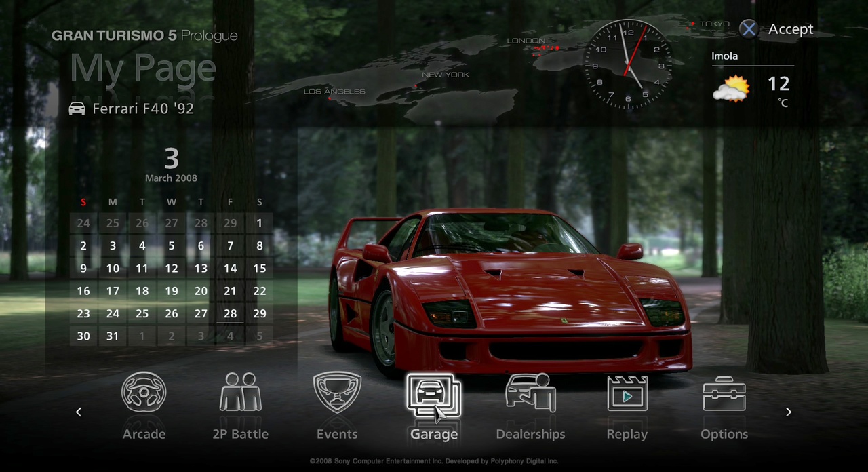
Task: Select the Dealerships icon
Action: pos(530,393)
